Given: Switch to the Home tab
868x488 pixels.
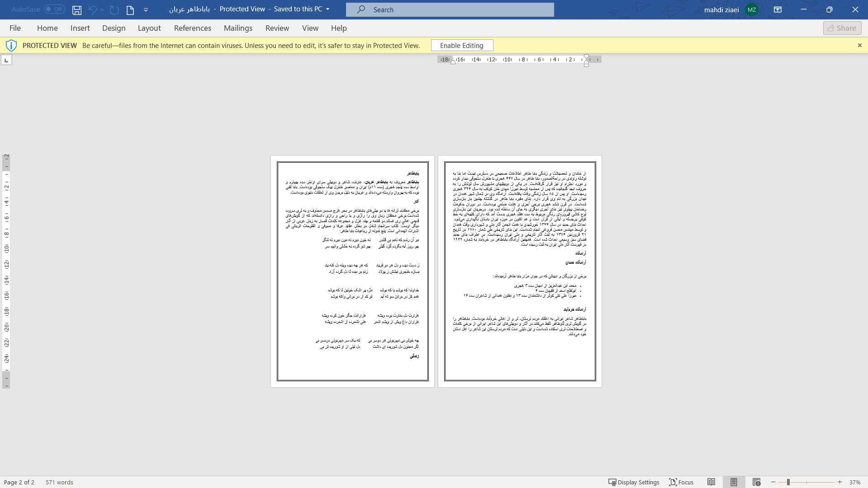Looking at the screenshot, I should [47, 28].
